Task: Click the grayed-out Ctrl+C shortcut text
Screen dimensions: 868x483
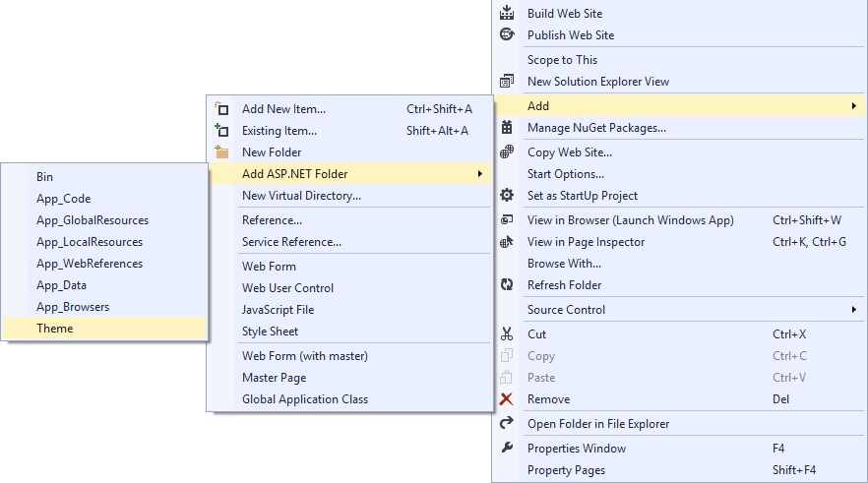Action: pos(789,355)
